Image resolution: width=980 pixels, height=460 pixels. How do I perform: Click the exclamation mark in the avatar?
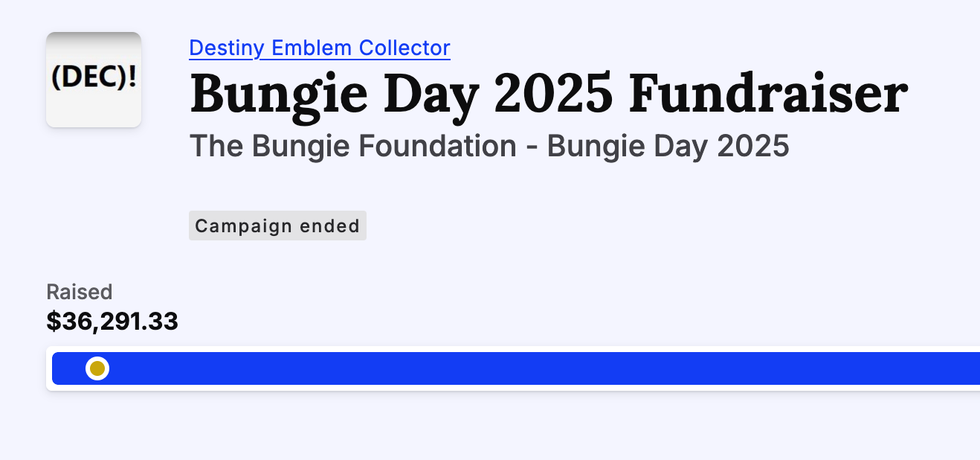132,77
